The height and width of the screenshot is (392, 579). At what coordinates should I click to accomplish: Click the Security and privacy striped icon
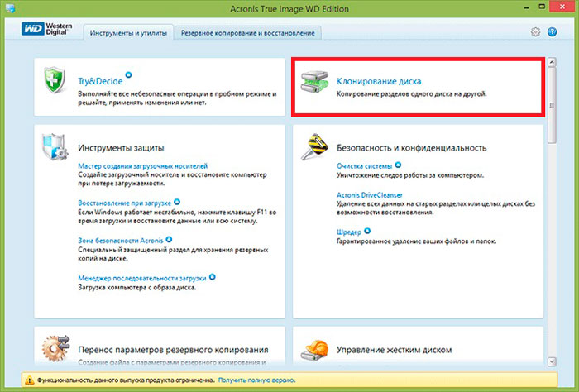point(314,146)
